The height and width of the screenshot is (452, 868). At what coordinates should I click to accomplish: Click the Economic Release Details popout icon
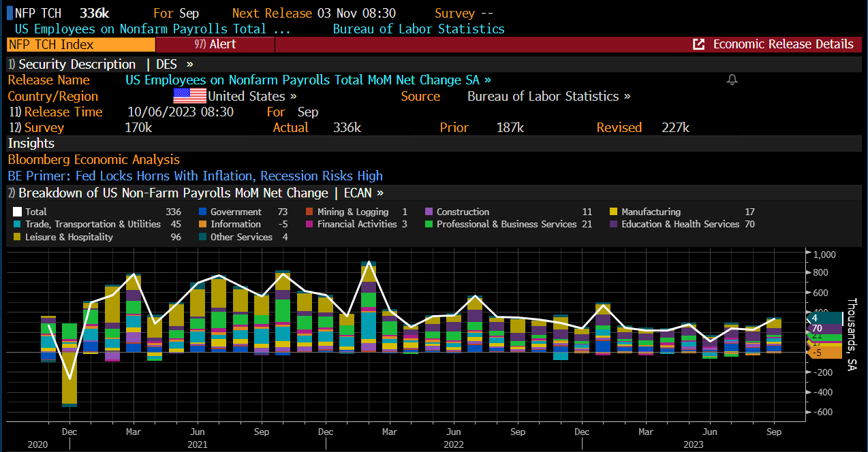pos(698,44)
